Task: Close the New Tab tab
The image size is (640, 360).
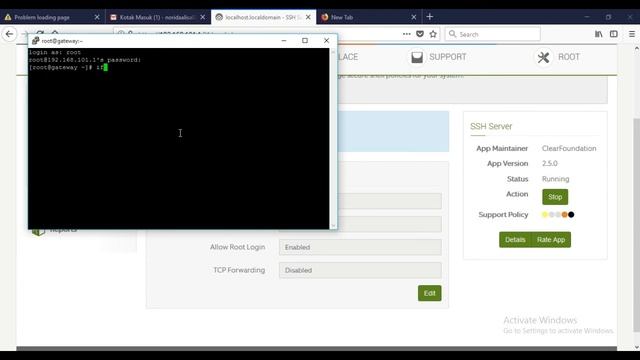Action: coord(413,17)
